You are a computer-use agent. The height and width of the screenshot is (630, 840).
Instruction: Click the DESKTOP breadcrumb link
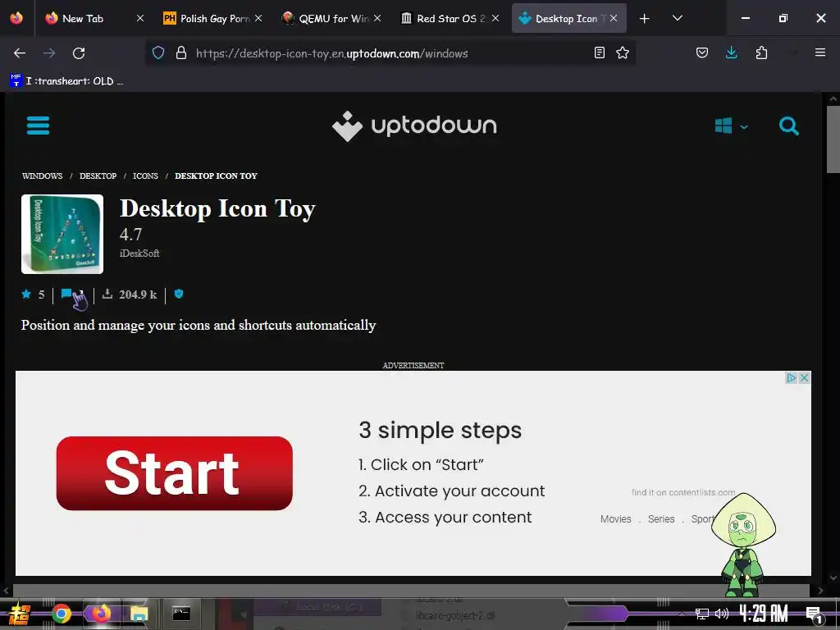(98, 176)
